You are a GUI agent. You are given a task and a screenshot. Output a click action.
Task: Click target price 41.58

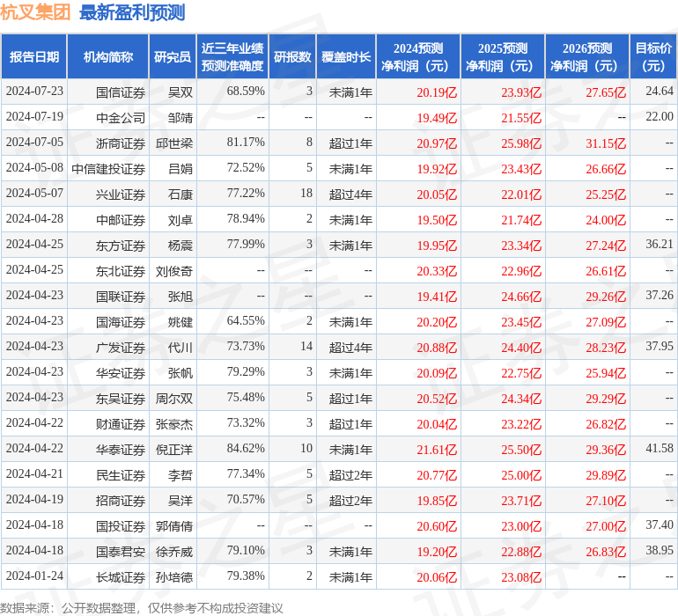[x=660, y=448]
